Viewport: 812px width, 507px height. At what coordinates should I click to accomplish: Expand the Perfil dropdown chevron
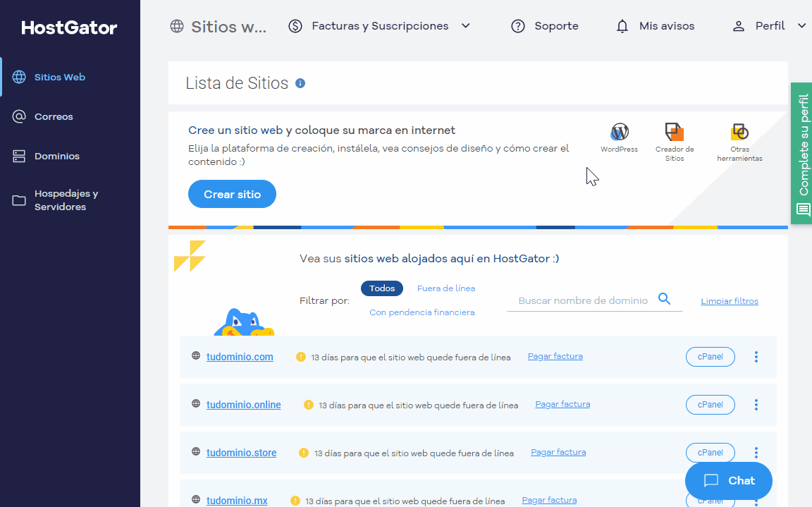tap(801, 26)
